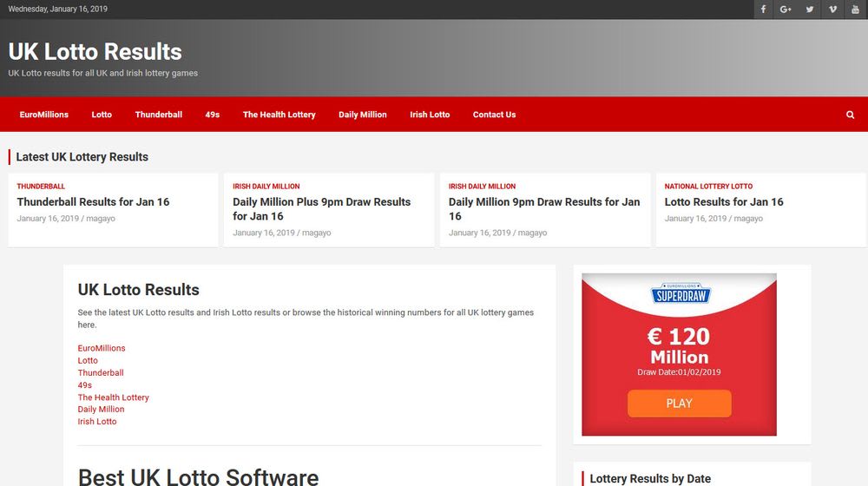The image size is (868, 486).
Task: Open Lotto Results for Jan 16 article
Action: (724, 202)
